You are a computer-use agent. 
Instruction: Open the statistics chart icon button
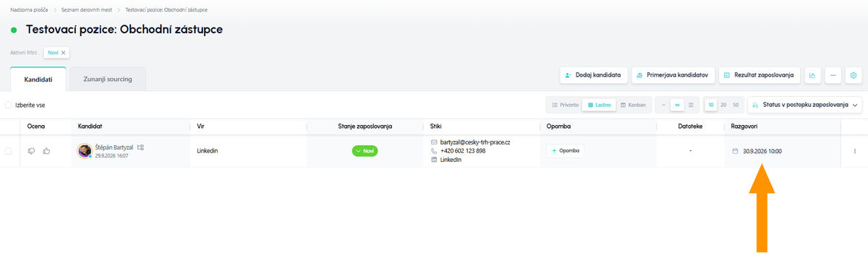pyautogui.click(x=812, y=75)
